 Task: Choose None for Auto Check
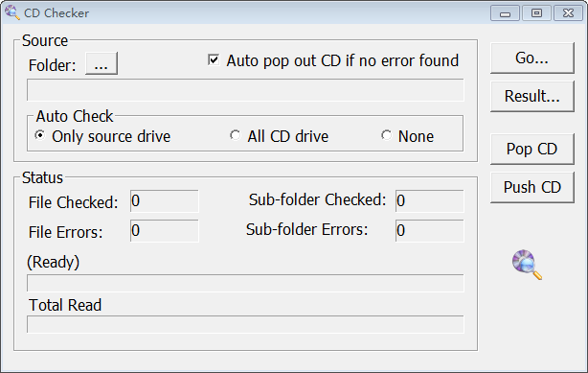click(387, 135)
